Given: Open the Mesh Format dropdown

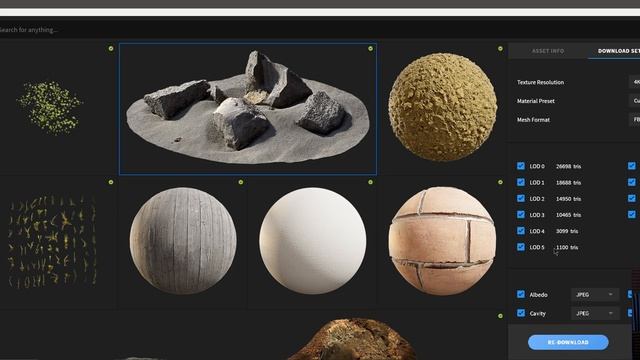Looking at the screenshot, I should click(635, 120).
